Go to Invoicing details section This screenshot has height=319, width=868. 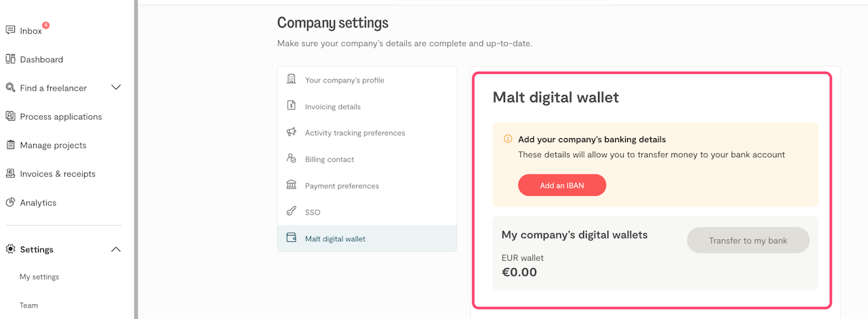coord(332,106)
